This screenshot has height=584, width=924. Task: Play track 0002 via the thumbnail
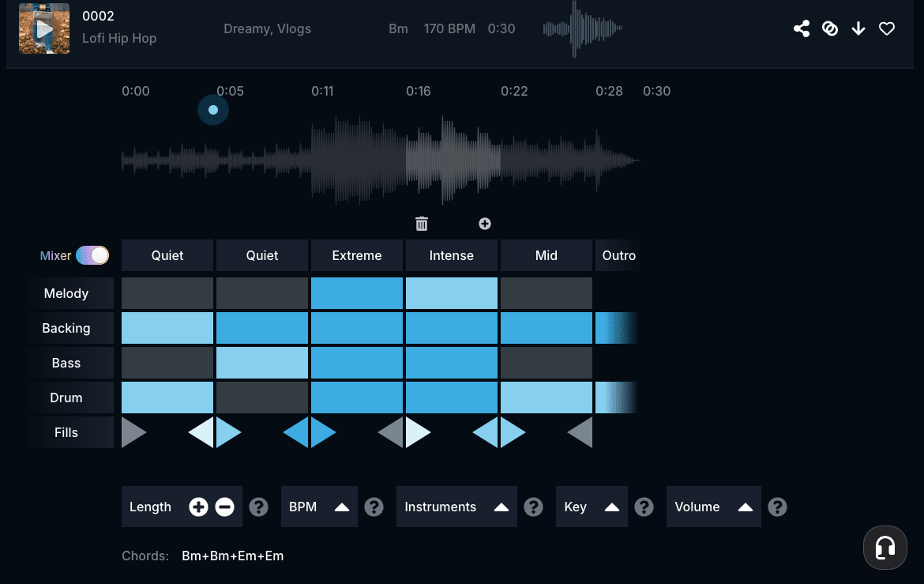[x=44, y=28]
